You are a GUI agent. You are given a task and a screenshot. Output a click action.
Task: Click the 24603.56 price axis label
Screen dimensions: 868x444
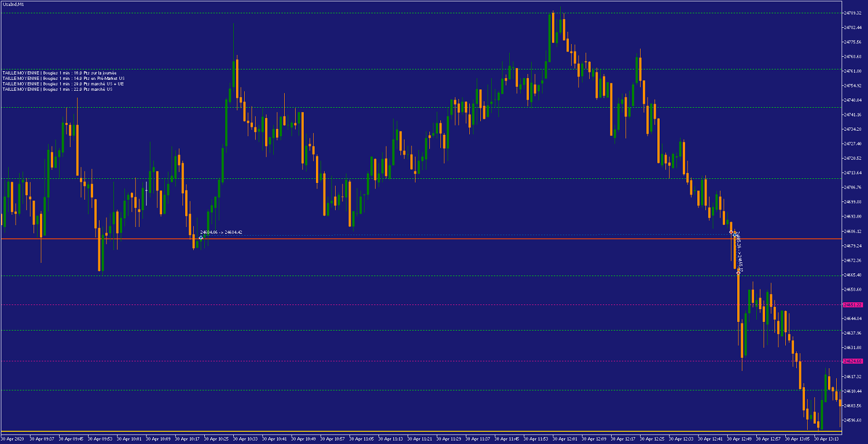tap(854, 406)
